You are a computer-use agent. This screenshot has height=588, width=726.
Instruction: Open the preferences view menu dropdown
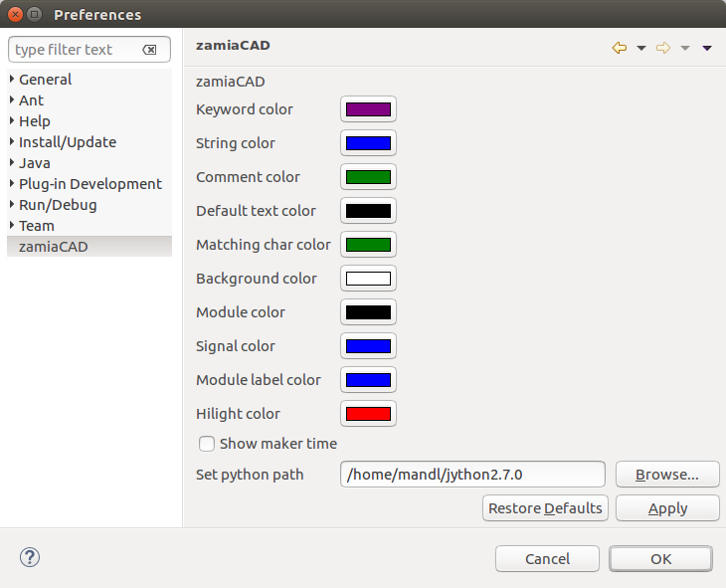coord(707,48)
